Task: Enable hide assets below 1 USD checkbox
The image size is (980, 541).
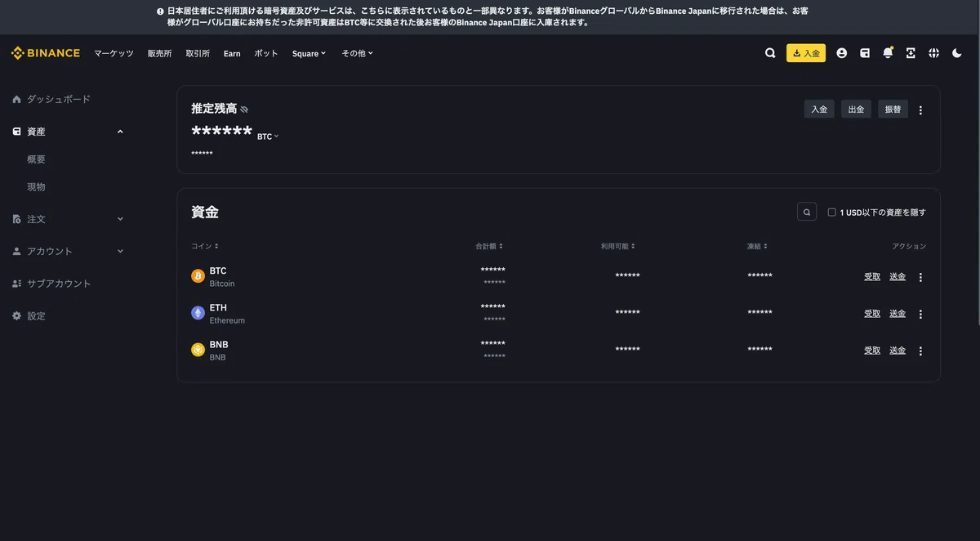Action: (831, 212)
